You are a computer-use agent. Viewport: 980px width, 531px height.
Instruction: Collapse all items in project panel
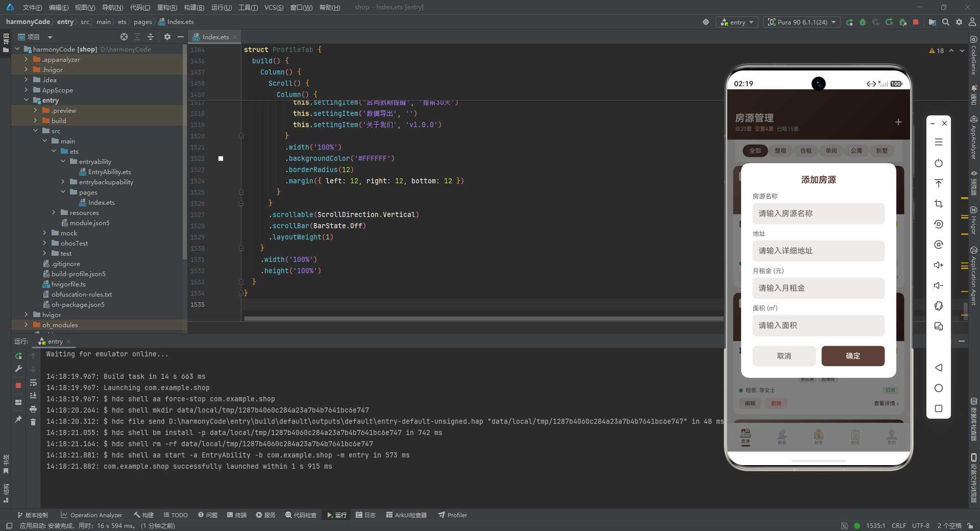click(151, 37)
